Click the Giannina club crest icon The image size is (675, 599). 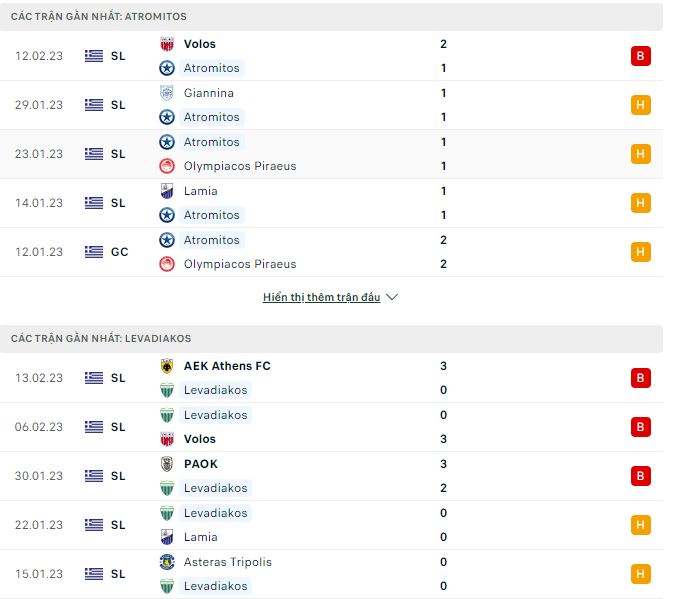pos(167,93)
